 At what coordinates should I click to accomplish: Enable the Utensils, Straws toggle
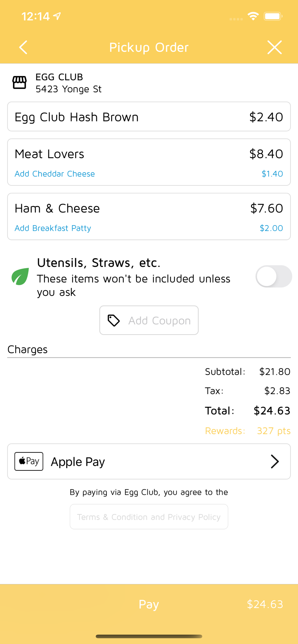[x=274, y=276]
